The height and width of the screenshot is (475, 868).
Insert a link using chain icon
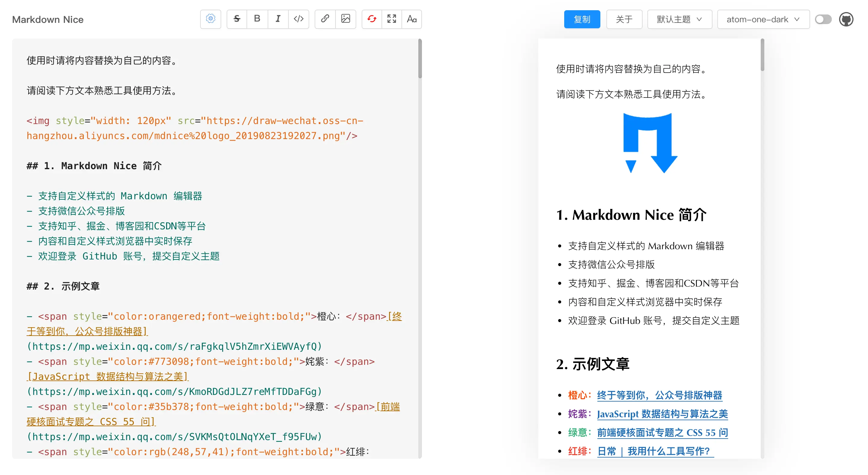click(x=325, y=19)
